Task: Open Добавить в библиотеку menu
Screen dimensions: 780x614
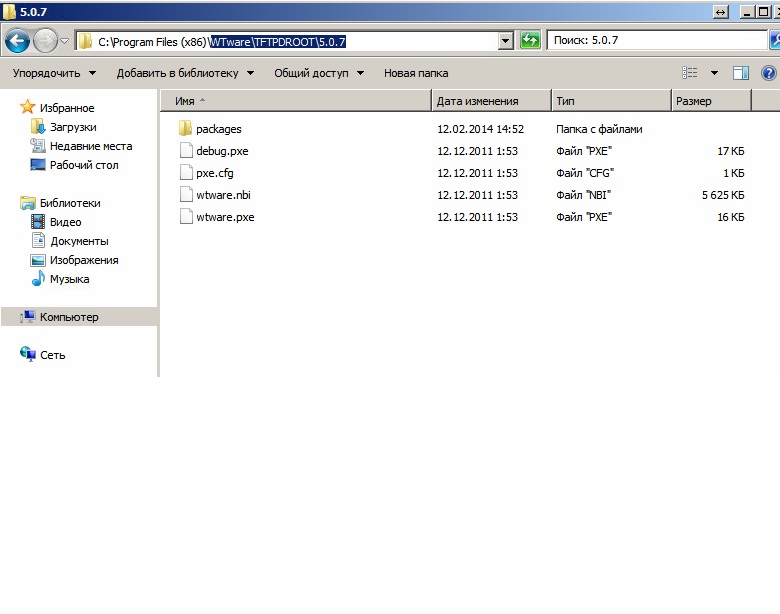Action: point(185,73)
